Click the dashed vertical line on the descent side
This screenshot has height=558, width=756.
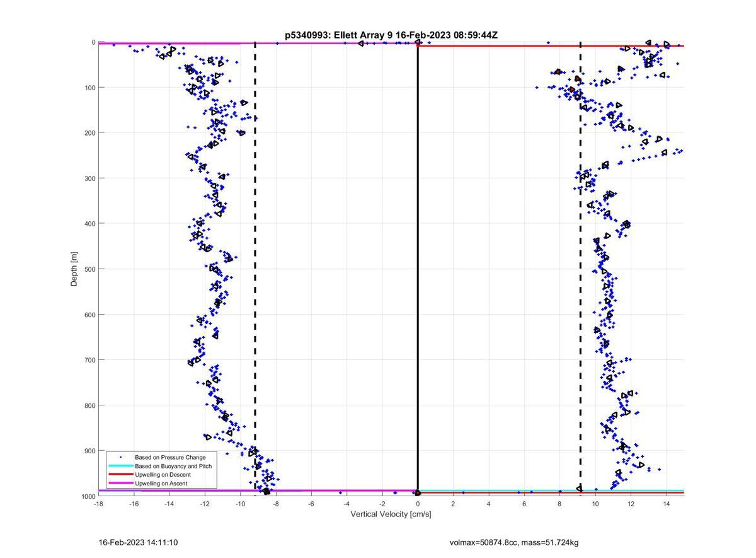pos(580,269)
